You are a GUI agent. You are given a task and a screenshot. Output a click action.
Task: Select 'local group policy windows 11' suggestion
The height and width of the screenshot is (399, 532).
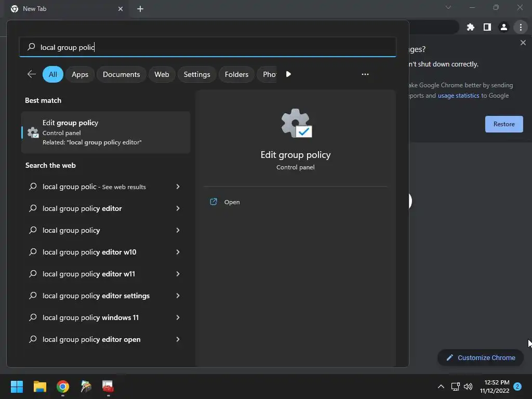105,317
